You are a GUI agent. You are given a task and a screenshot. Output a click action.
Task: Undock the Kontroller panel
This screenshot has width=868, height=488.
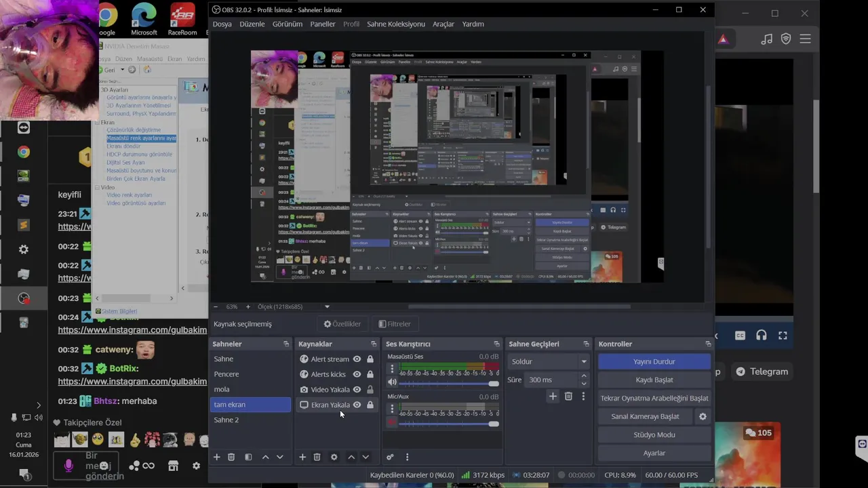pos(708,344)
